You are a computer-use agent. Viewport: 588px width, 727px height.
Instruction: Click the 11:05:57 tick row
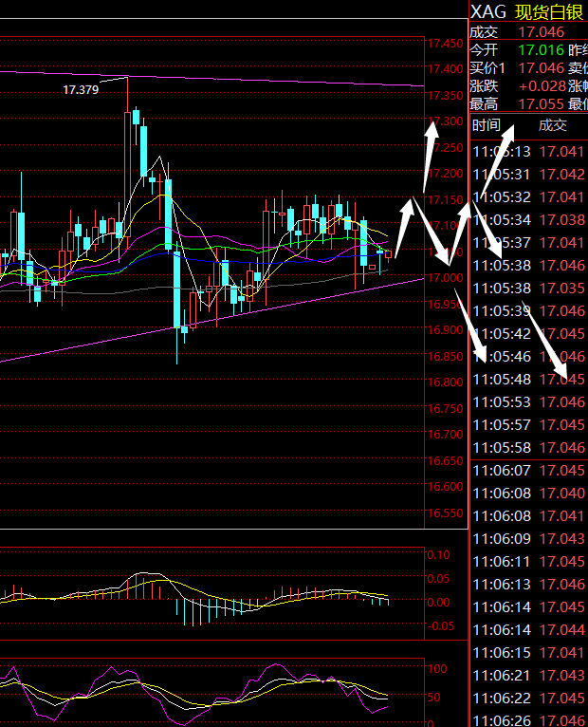[x=529, y=424]
